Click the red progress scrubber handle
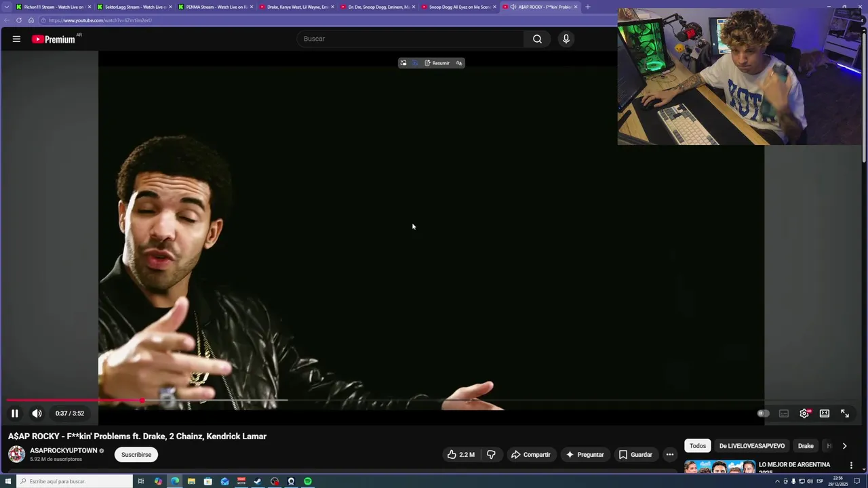Image resolution: width=868 pixels, height=488 pixels. pos(142,401)
